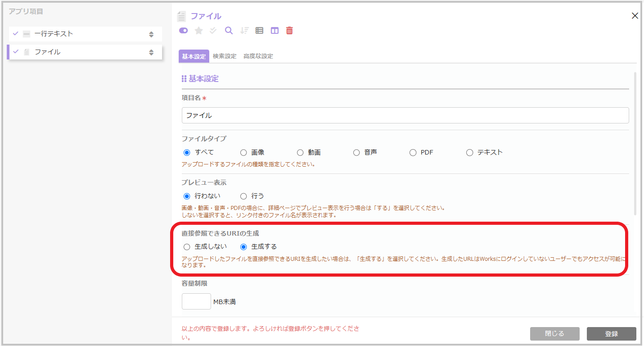The height and width of the screenshot is (346, 644).
Task: Switch to the 検索設定 tab
Action: coord(225,56)
